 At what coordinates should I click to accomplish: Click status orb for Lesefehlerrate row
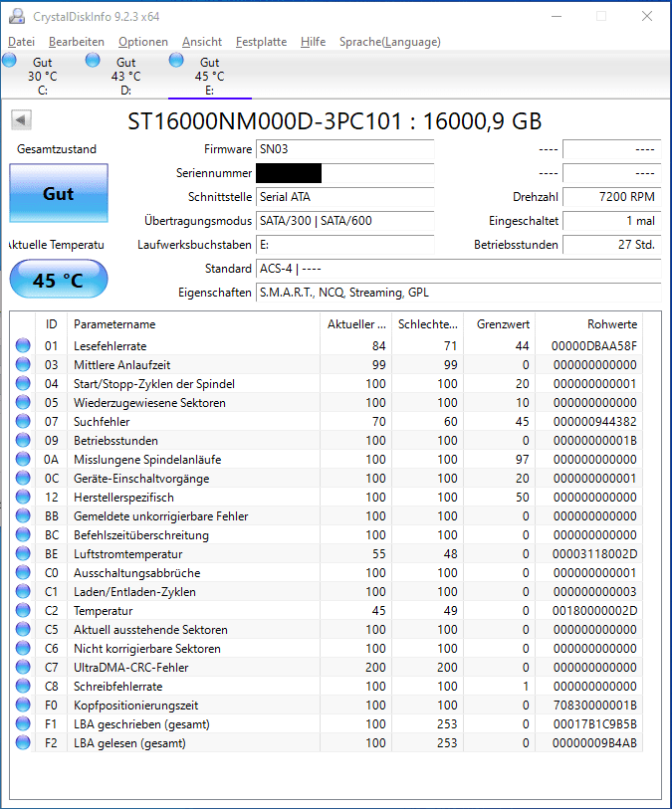pyautogui.click(x=23, y=345)
